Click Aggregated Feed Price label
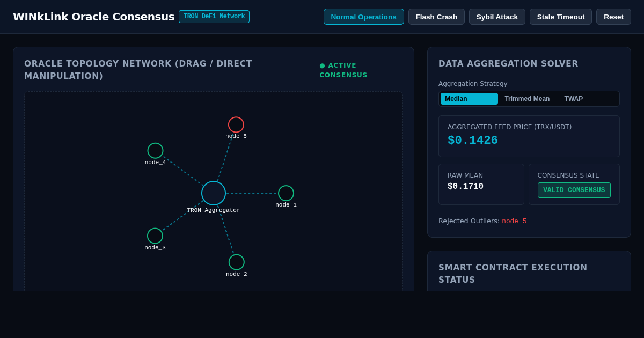The image size is (644, 338). click(x=509, y=127)
